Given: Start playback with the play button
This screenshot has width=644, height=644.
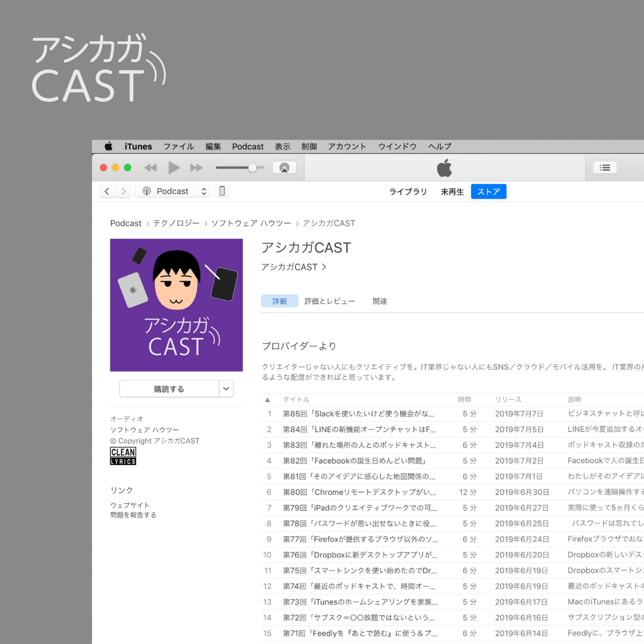Looking at the screenshot, I should pos(174,168).
